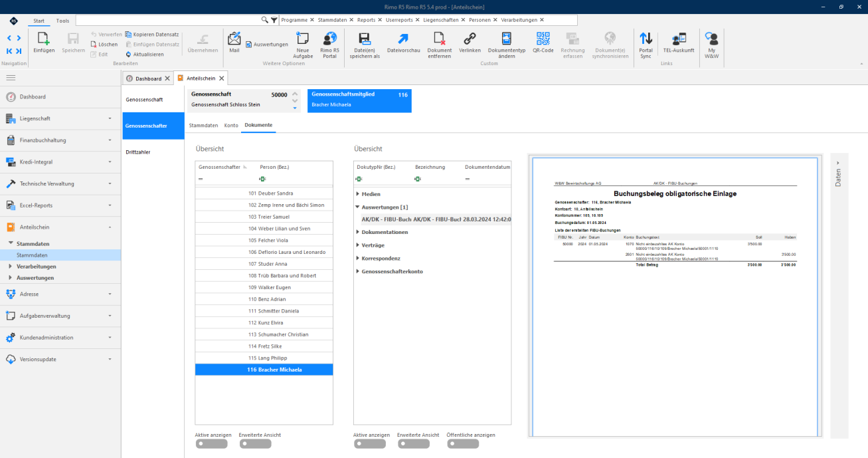Open Finanzbuchhaltung in the sidebar

[x=60, y=140]
